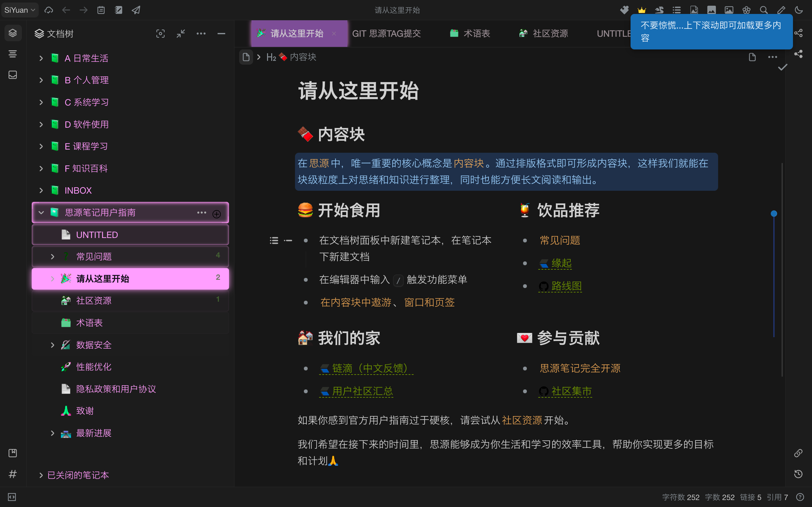Screen dimensions: 812x507
Task: Open the bookmarks panel icon
Action: click(x=13, y=453)
